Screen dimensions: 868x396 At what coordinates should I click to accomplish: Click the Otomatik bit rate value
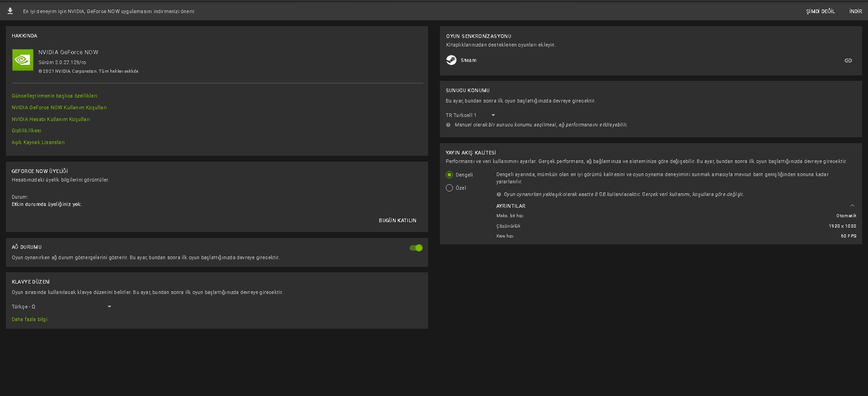tap(846, 216)
